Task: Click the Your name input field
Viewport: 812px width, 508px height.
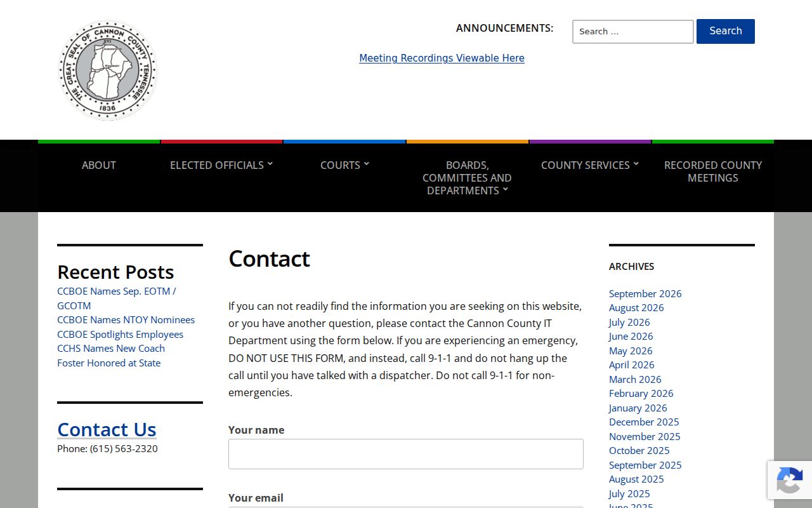Action: [x=406, y=454]
